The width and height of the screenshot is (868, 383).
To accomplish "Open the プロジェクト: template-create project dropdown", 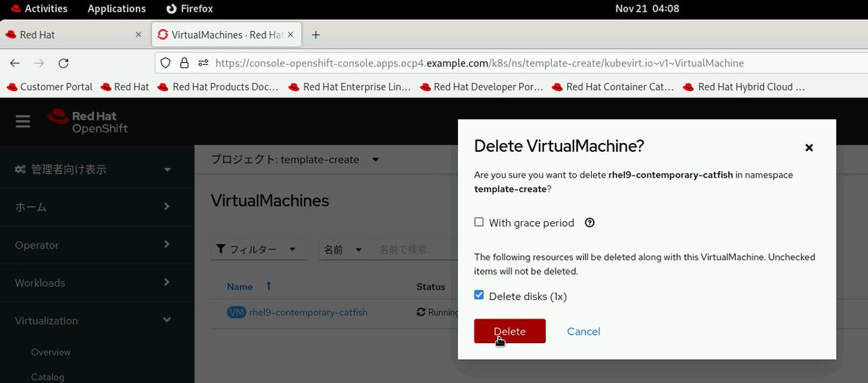I will click(x=295, y=159).
